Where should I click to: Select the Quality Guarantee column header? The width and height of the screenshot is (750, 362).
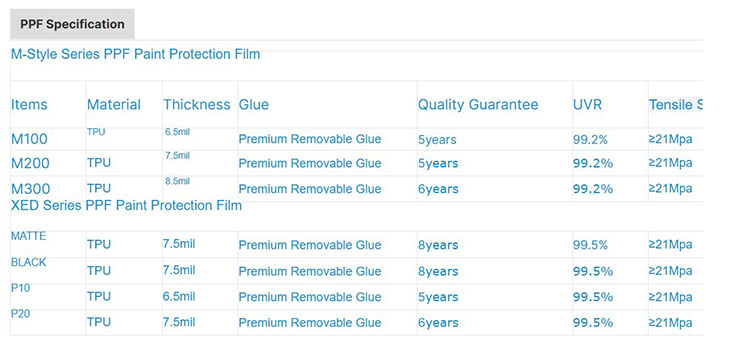tap(478, 105)
